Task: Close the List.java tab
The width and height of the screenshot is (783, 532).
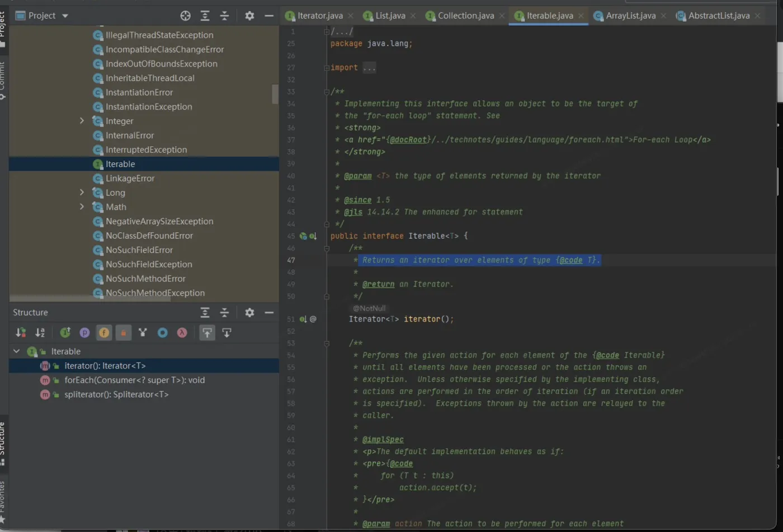Action: tap(413, 16)
